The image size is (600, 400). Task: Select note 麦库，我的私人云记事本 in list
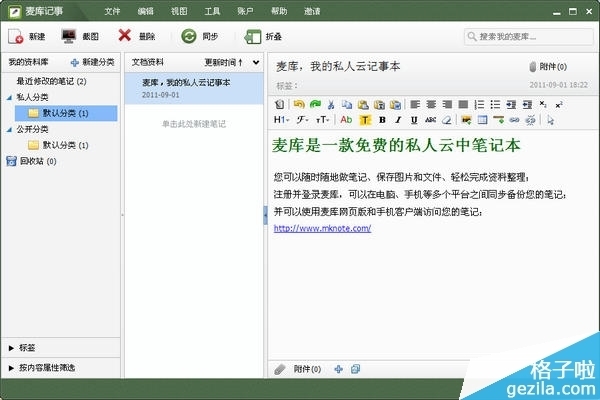pos(194,88)
